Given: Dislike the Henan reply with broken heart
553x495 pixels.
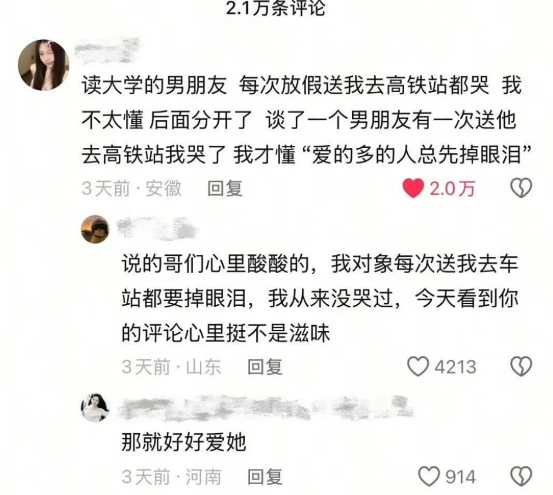Looking at the screenshot, I should [x=521, y=476].
